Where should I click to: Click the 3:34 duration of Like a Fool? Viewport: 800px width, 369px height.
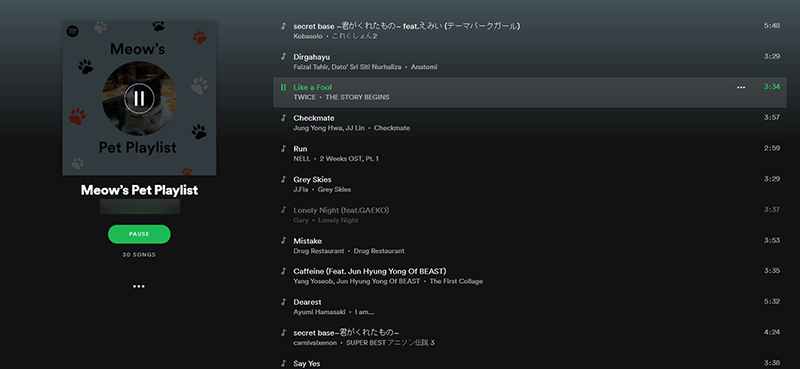[771, 87]
